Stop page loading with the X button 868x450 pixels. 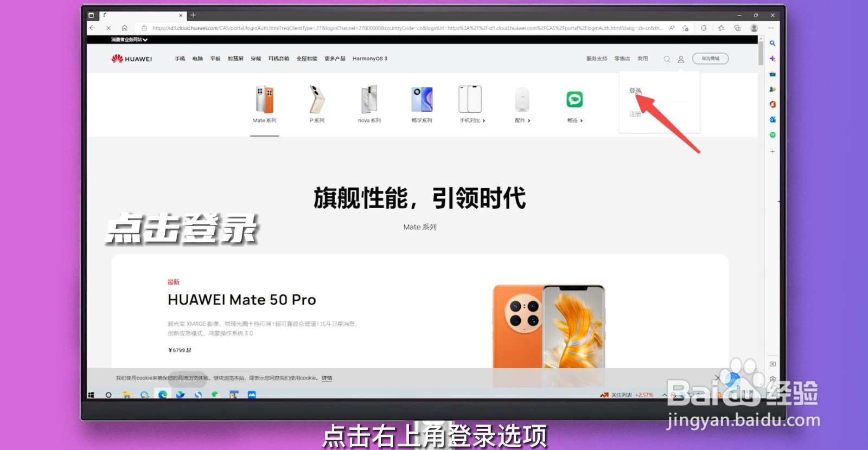click(x=108, y=28)
